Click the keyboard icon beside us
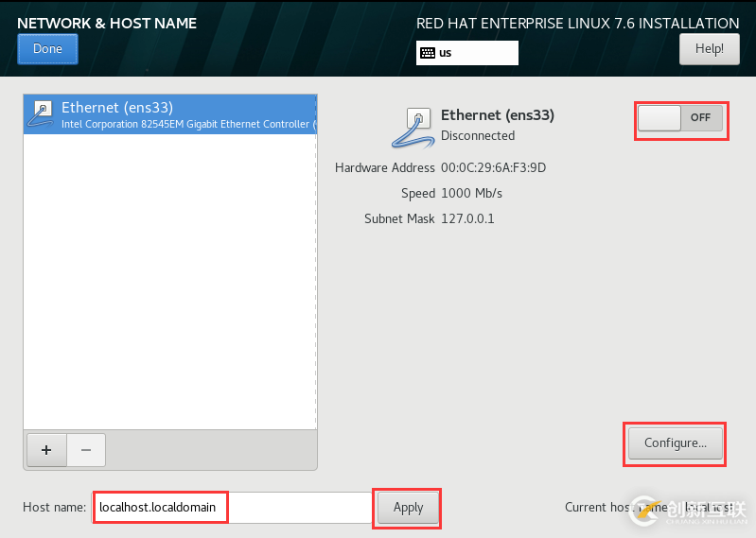 click(427, 53)
